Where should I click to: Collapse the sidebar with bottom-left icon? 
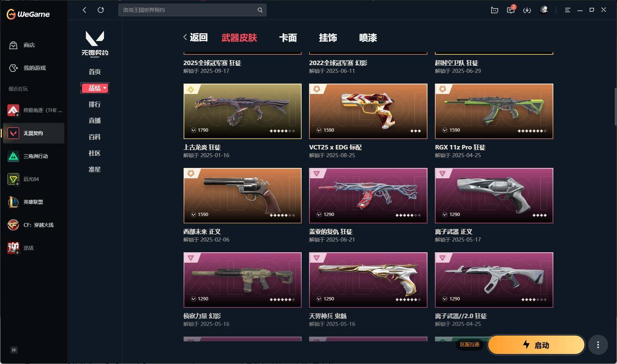tap(14, 350)
